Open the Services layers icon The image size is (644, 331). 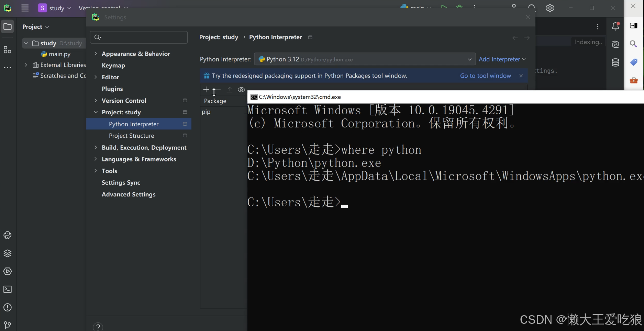[8, 253]
